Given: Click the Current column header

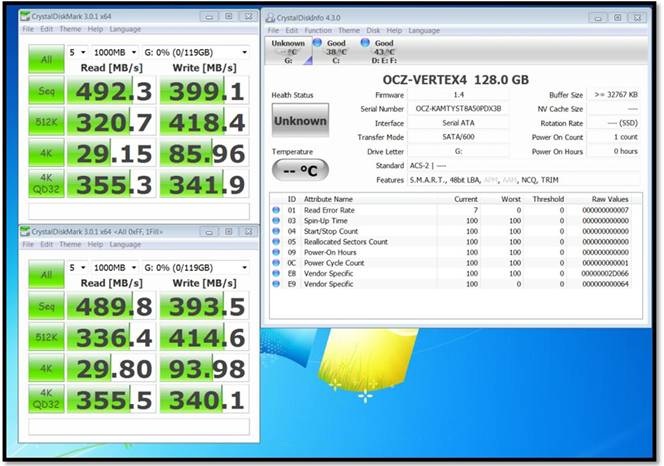Looking at the screenshot, I should coord(466,199).
